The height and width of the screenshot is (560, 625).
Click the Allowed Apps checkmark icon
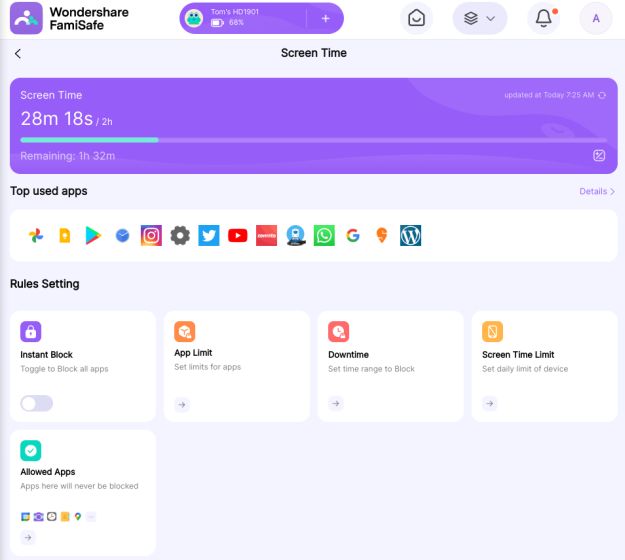[x=31, y=450]
